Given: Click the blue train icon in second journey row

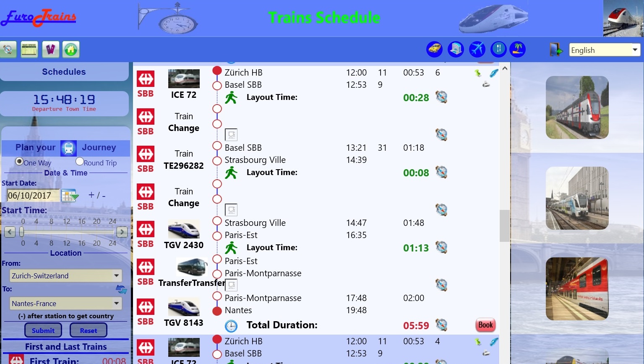Looking at the screenshot, I should point(494,342).
